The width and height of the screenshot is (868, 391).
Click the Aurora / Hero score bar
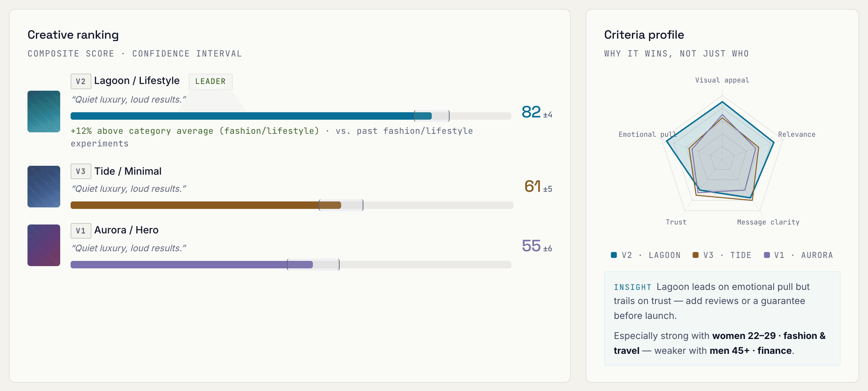[x=291, y=265]
